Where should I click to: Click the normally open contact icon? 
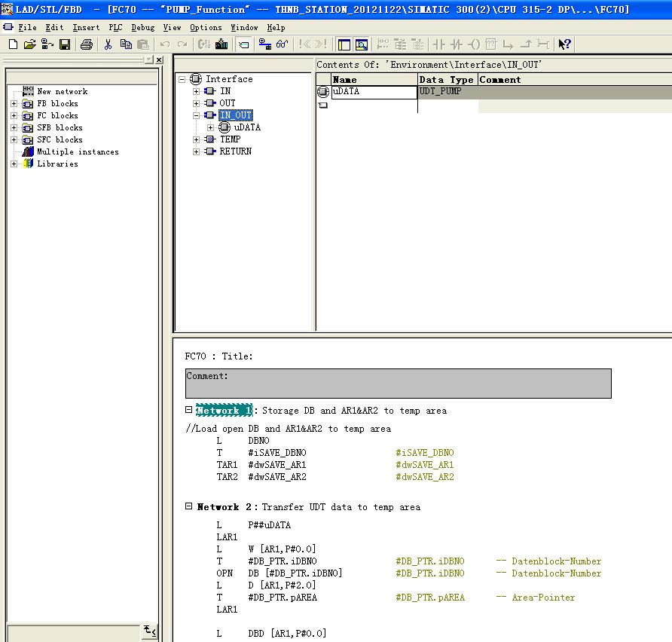click(x=439, y=44)
